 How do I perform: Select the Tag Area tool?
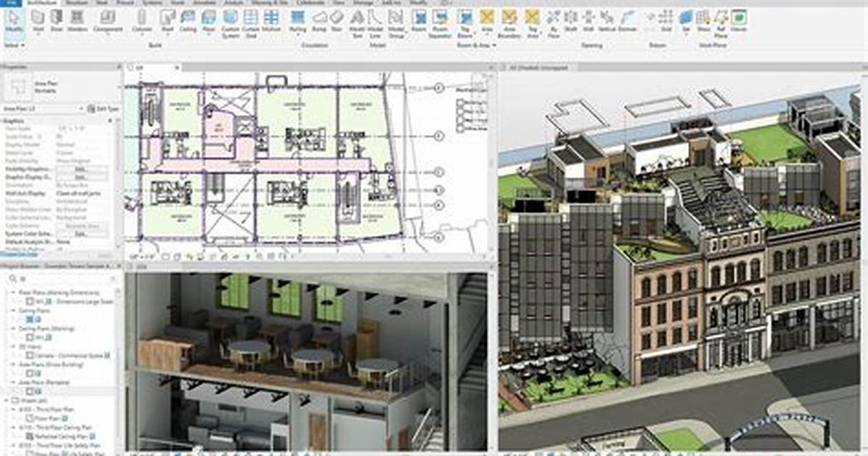[x=533, y=24]
